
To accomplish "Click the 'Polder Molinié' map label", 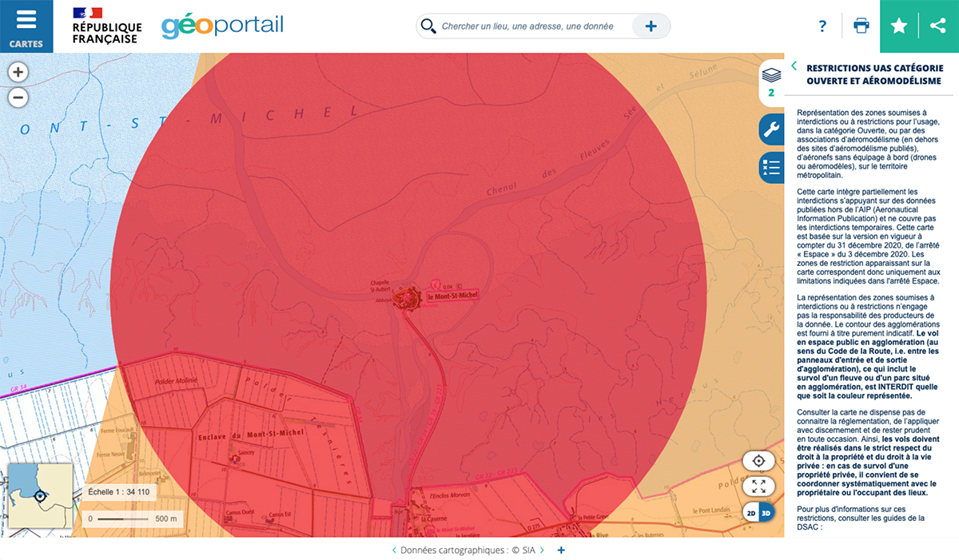I will click(x=176, y=383).
